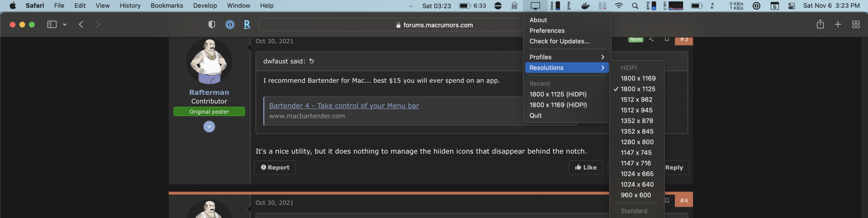This screenshot has height=218, width=868.
Task: Choose Quit in the dropdown menu
Action: [567, 115]
